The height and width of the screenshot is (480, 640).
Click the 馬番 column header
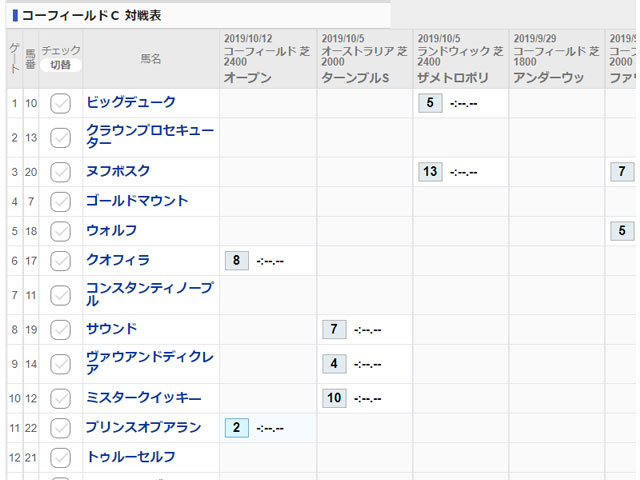pyautogui.click(x=31, y=59)
